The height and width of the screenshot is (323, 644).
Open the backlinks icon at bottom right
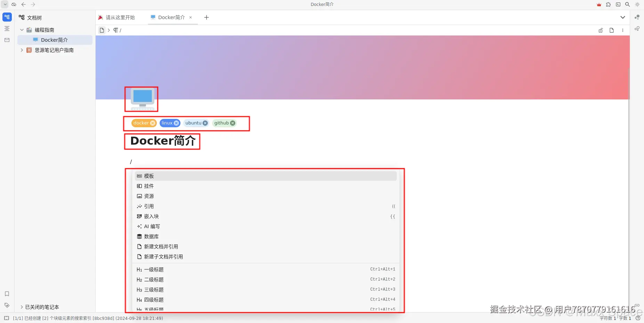pyautogui.click(x=637, y=305)
